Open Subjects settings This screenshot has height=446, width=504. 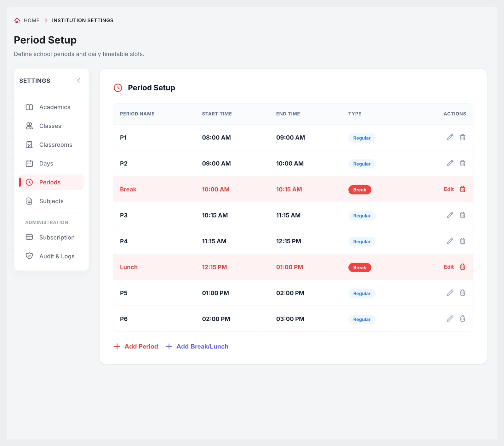point(51,201)
